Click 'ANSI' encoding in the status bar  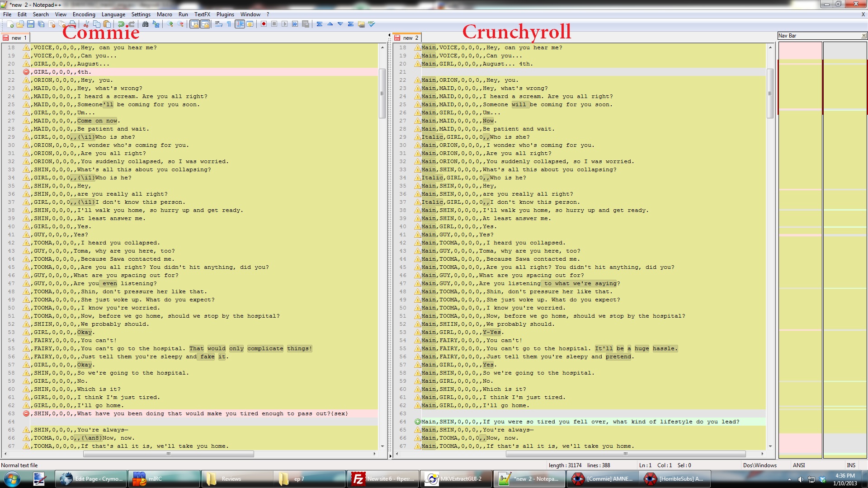click(x=799, y=465)
